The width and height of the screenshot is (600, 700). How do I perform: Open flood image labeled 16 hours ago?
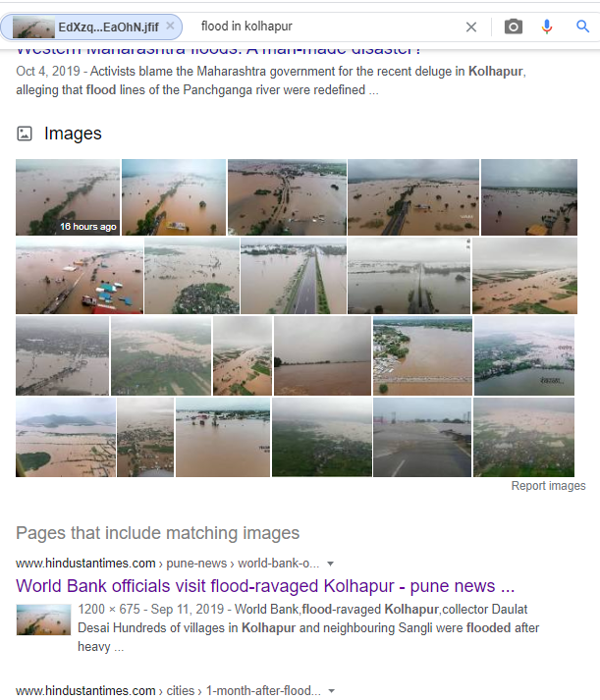68,197
